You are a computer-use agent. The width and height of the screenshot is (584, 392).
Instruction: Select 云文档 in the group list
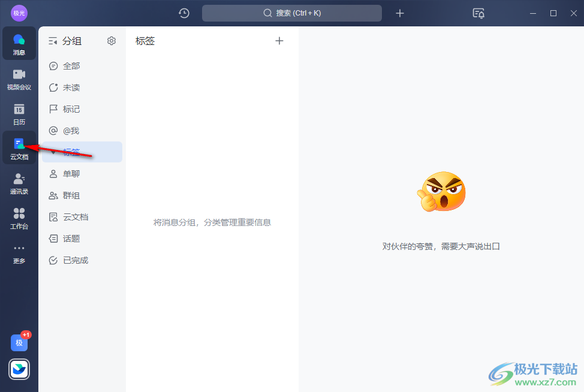tap(82, 217)
